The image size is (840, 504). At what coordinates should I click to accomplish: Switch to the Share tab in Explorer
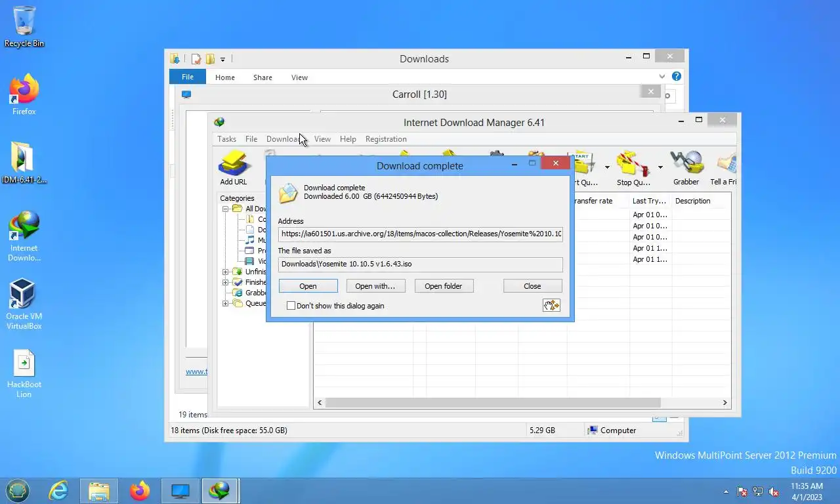pos(262,77)
